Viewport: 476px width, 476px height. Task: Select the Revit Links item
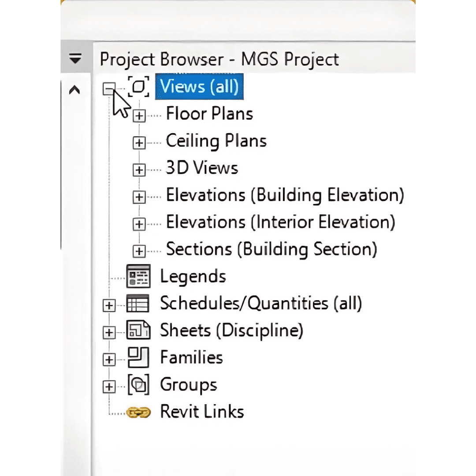[202, 412]
